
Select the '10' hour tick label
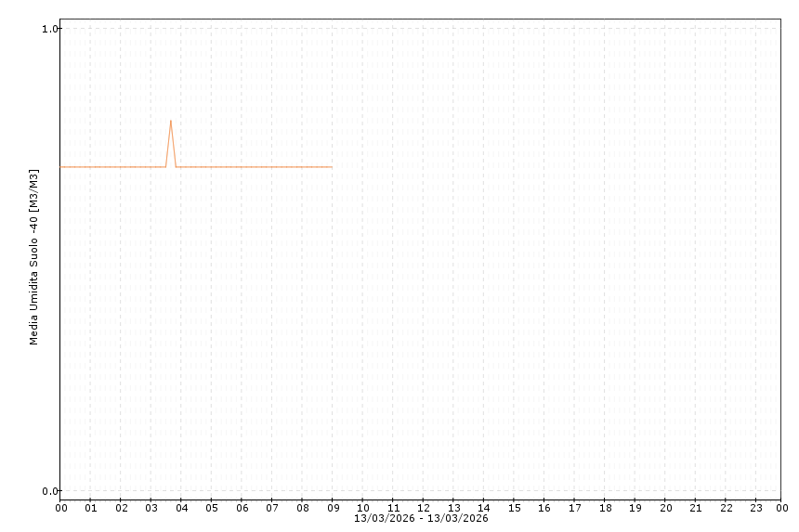363,508
